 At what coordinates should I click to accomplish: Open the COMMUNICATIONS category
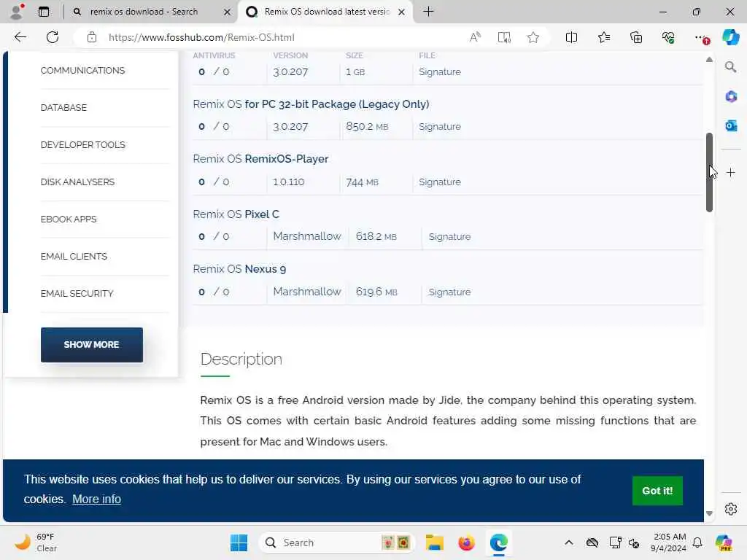pyautogui.click(x=82, y=71)
